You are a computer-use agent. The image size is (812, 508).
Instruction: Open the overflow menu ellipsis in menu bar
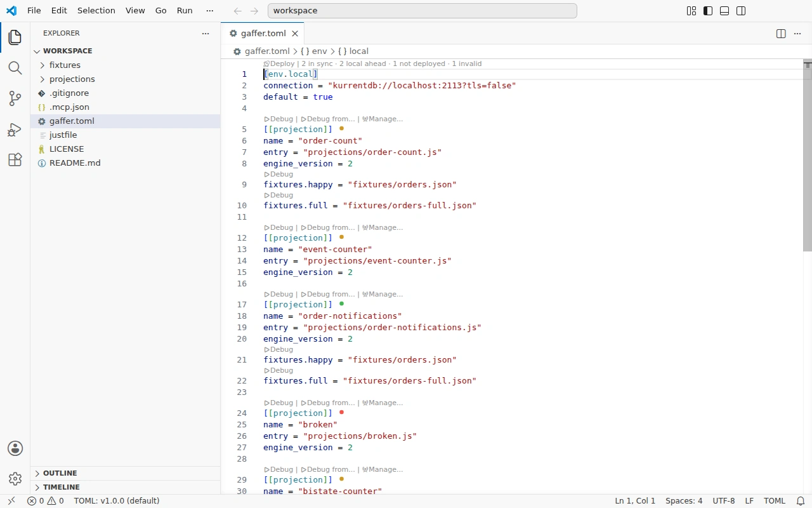[210, 11]
